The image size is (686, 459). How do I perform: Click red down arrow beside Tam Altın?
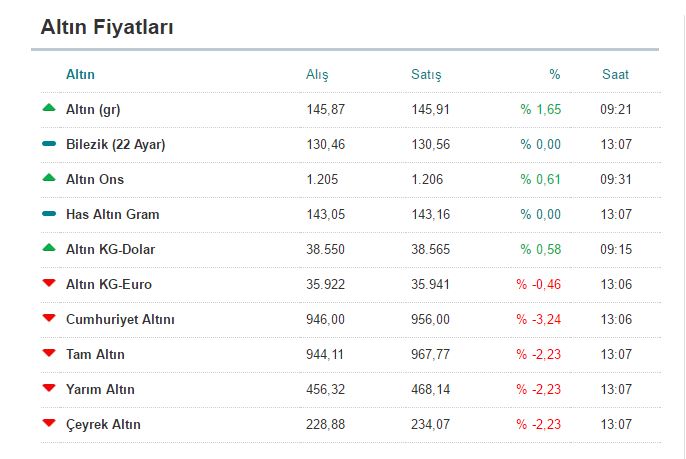point(49,354)
